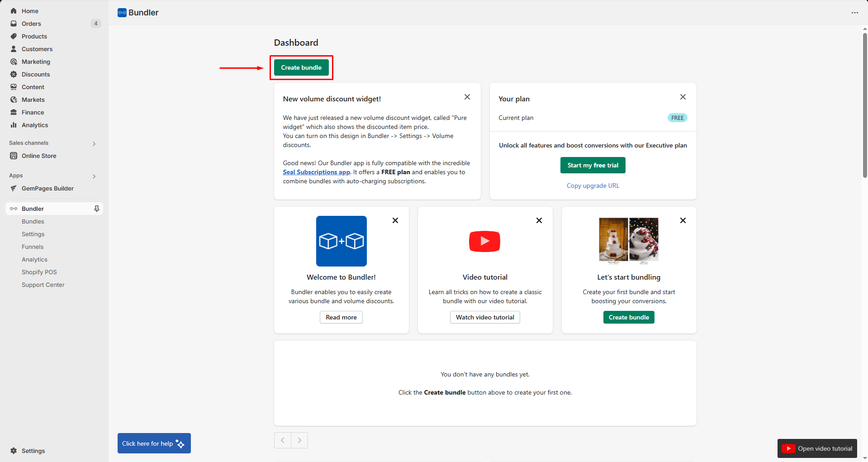
Task: Click the Home icon in sidebar
Action: (x=14, y=11)
